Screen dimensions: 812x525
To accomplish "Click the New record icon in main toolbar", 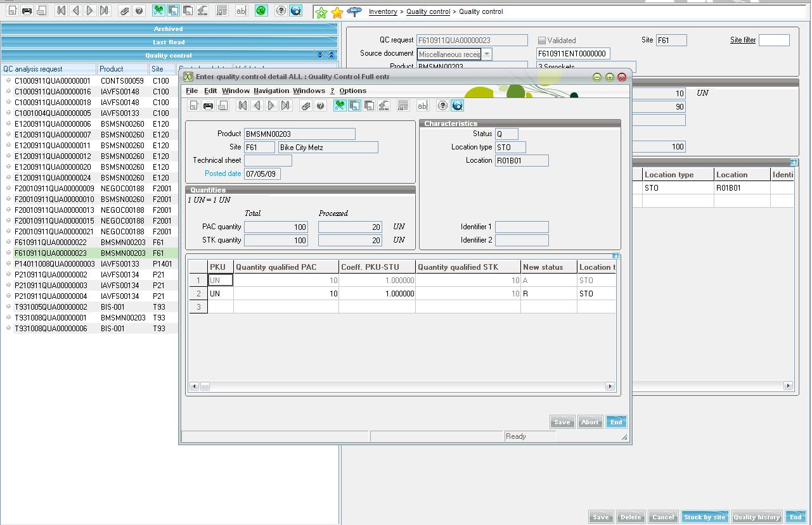I will point(13,11).
